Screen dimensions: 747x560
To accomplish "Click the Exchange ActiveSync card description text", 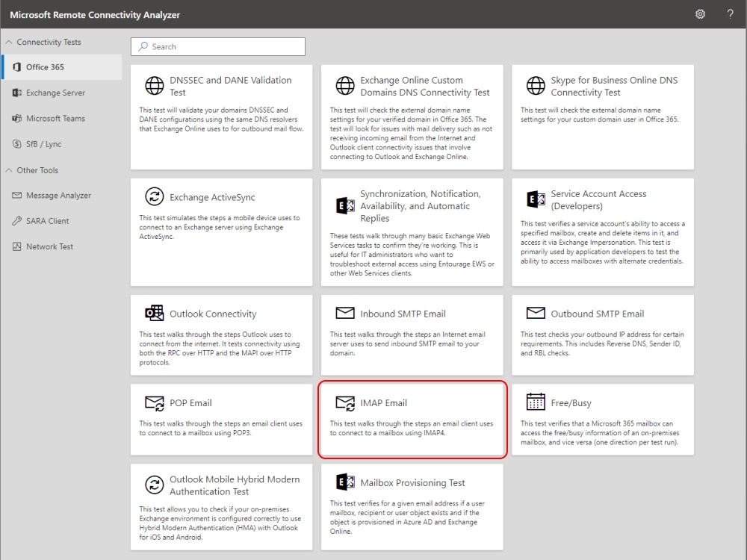I will (x=220, y=227).
